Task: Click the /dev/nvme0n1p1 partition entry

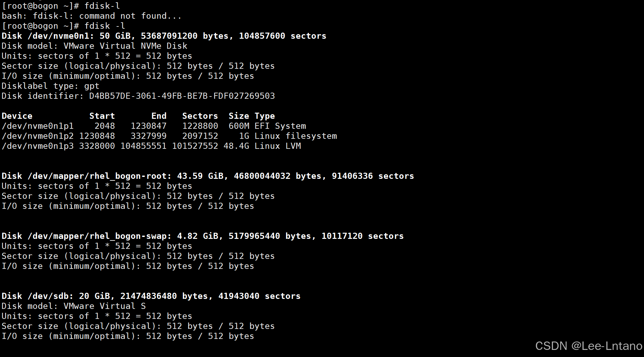Action: (37, 126)
